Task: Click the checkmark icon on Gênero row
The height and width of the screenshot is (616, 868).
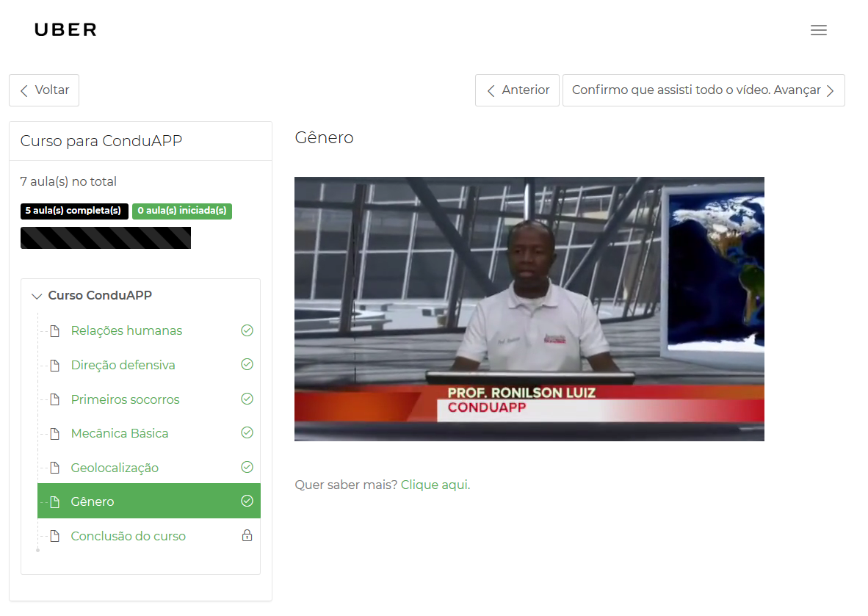Action: (247, 501)
